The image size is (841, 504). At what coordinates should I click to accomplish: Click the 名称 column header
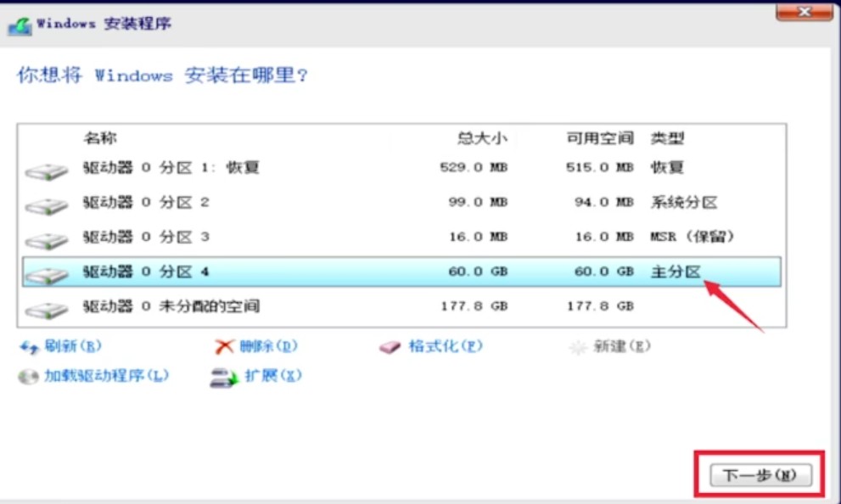(100, 138)
